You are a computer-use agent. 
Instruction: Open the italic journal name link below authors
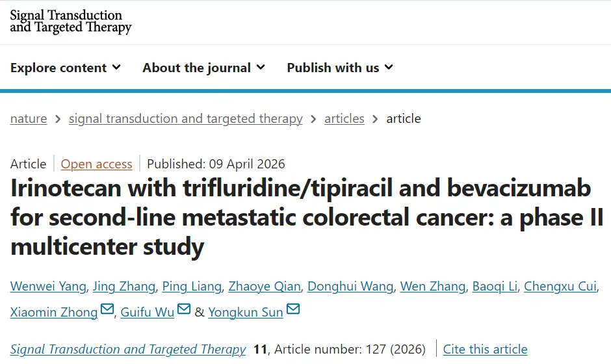pyautogui.click(x=128, y=349)
